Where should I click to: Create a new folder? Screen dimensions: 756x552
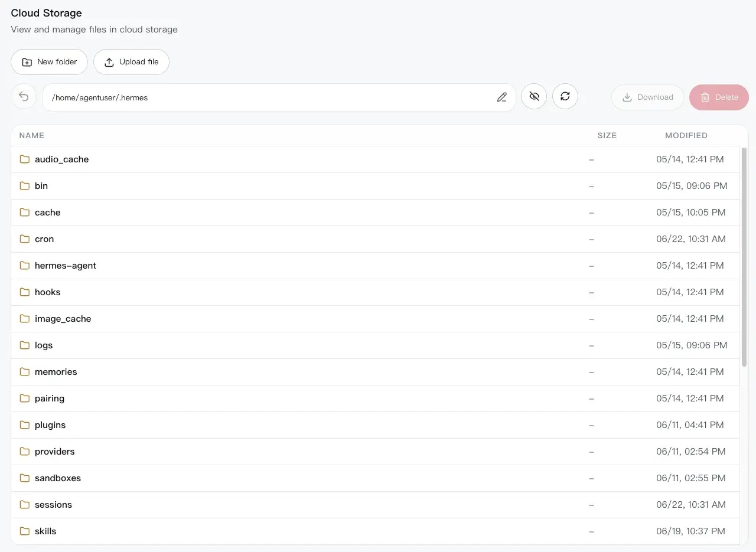[x=49, y=62]
